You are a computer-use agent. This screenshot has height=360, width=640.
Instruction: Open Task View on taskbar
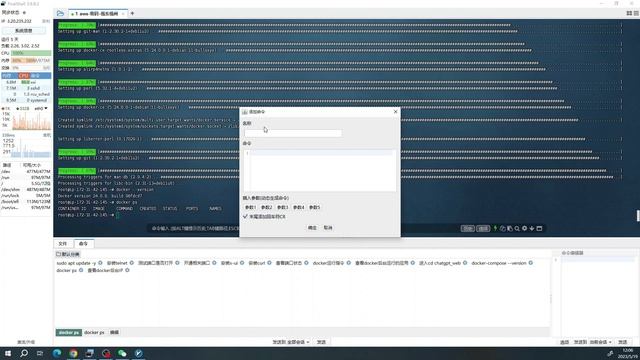[x=40, y=353]
